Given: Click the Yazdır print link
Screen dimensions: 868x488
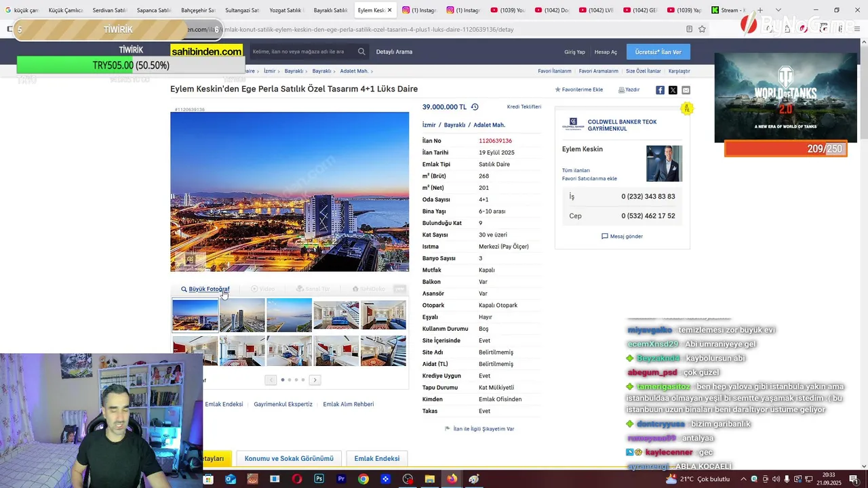Looking at the screenshot, I should click(x=629, y=89).
